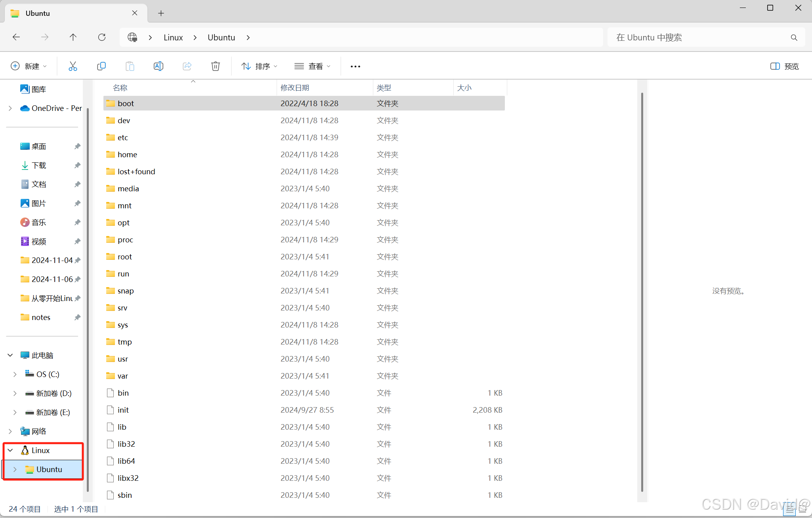Go up one directory level

(73, 37)
